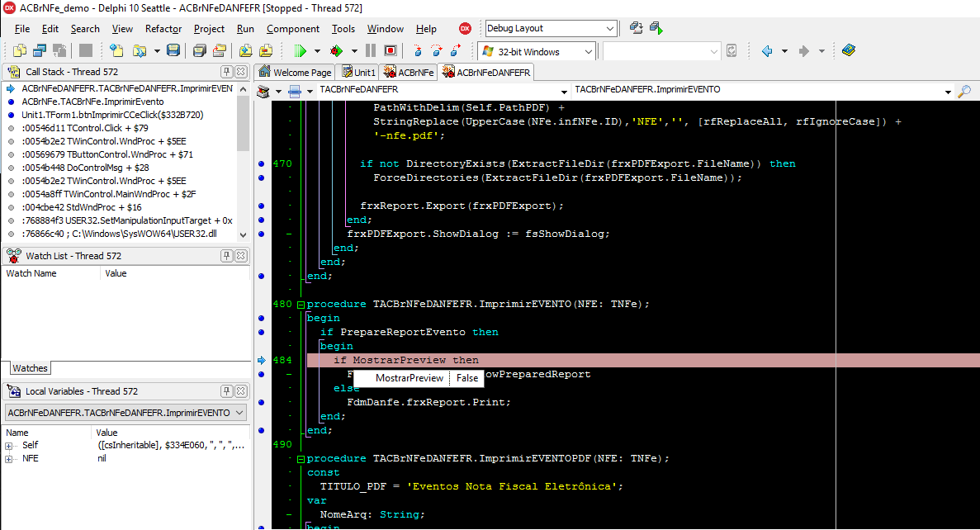This screenshot has height=530, width=980.
Task: Click the magnifier search icon in editor
Action: point(964,92)
